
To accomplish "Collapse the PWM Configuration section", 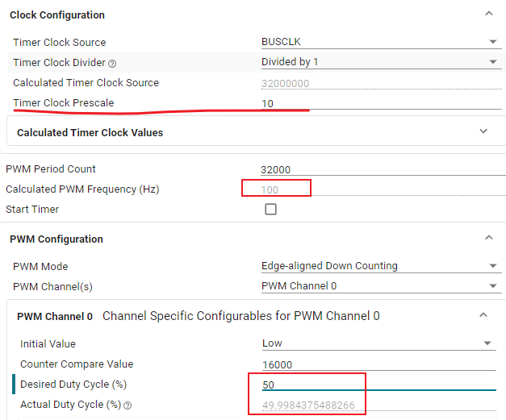I will [x=487, y=238].
